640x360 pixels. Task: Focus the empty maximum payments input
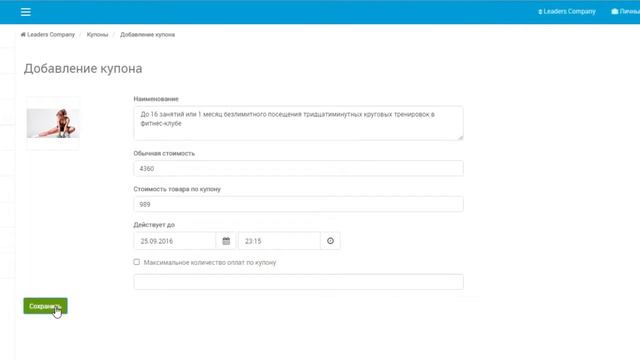click(x=298, y=282)
